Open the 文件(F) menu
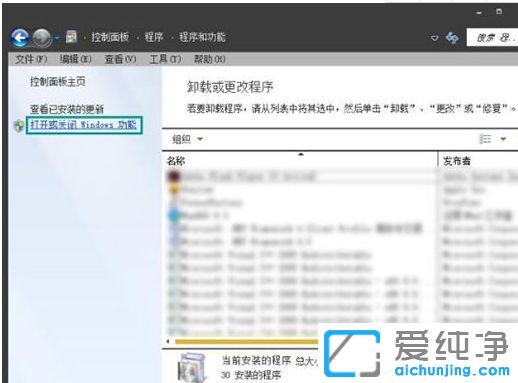518x383 pixels. pos(31,59)
